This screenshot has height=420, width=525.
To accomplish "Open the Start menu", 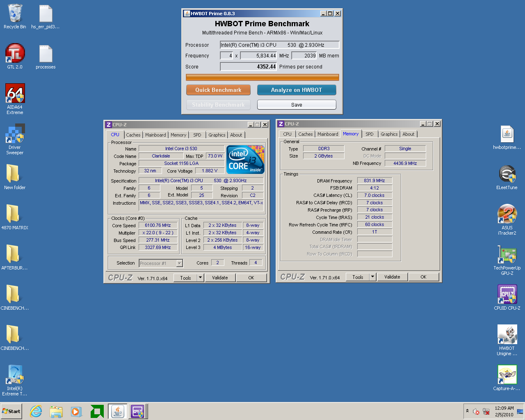I will (11, 411).
